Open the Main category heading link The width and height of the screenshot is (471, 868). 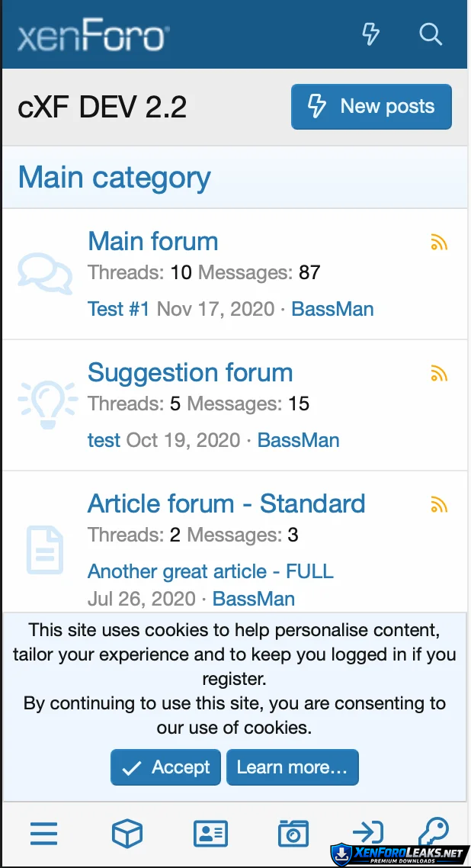point(114,178)
